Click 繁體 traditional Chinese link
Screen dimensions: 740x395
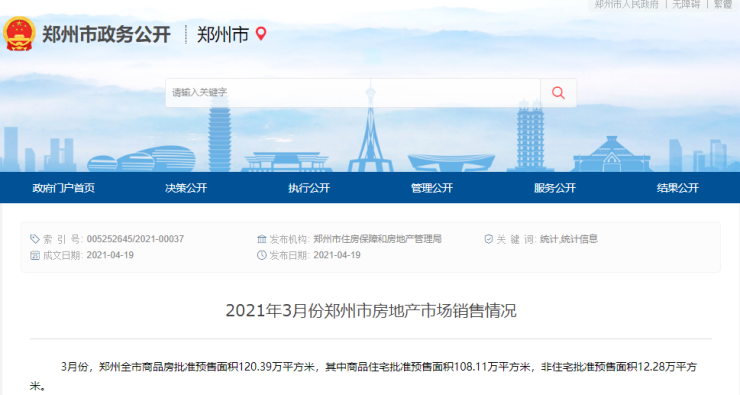[x=723, y=4]
